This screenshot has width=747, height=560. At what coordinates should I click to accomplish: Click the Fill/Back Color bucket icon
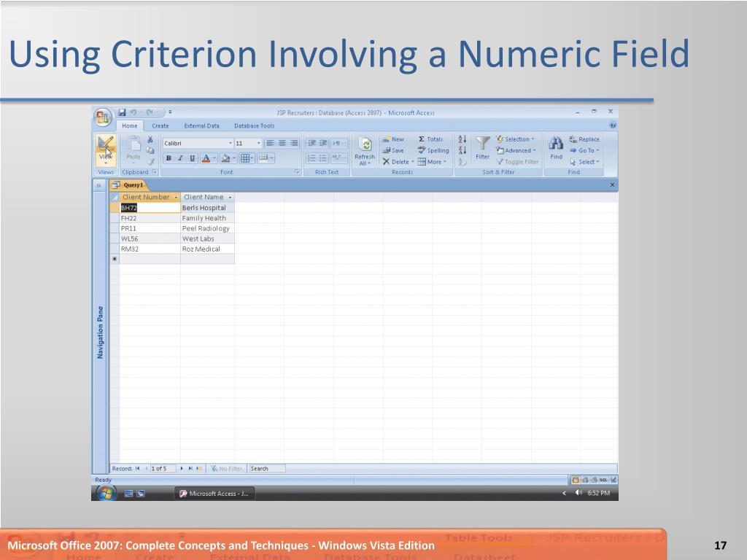click(x=226, y=158)
